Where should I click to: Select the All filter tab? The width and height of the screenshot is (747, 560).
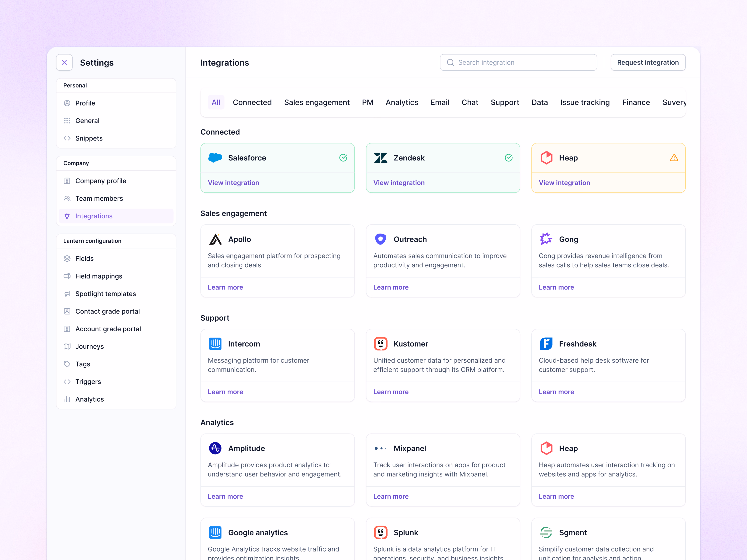(216, 102)
